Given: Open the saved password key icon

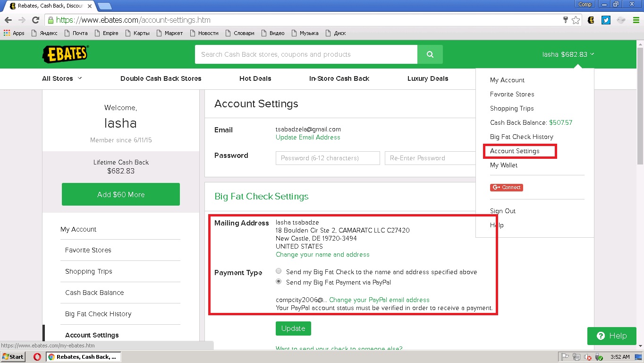Looking at the screenshot, I should pyautogui.click(x=566, y=20).
